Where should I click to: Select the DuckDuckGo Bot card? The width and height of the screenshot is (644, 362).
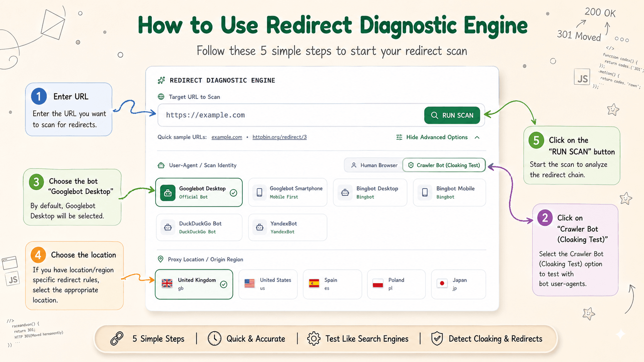[199, 227]
